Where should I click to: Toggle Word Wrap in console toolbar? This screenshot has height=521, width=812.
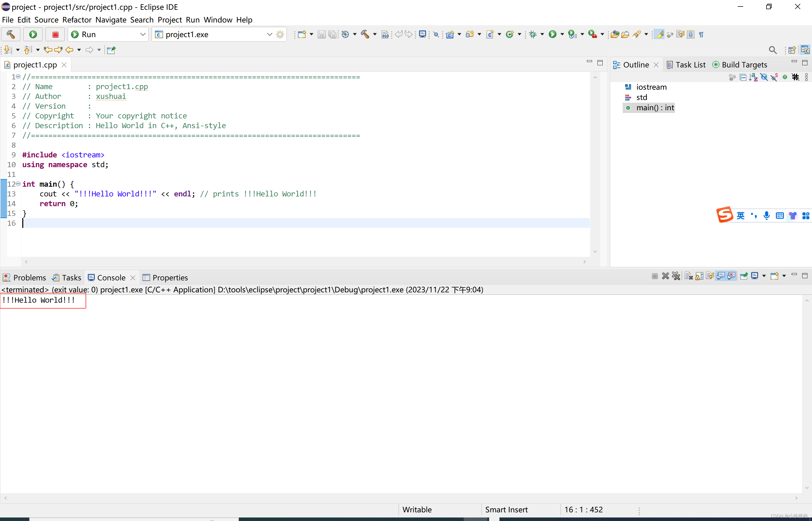710,276
